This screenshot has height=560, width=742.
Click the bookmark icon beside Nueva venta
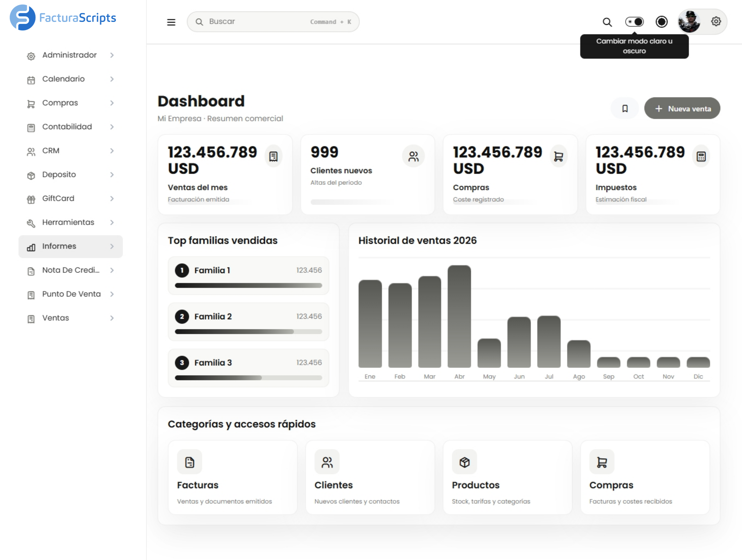[625, 108]
